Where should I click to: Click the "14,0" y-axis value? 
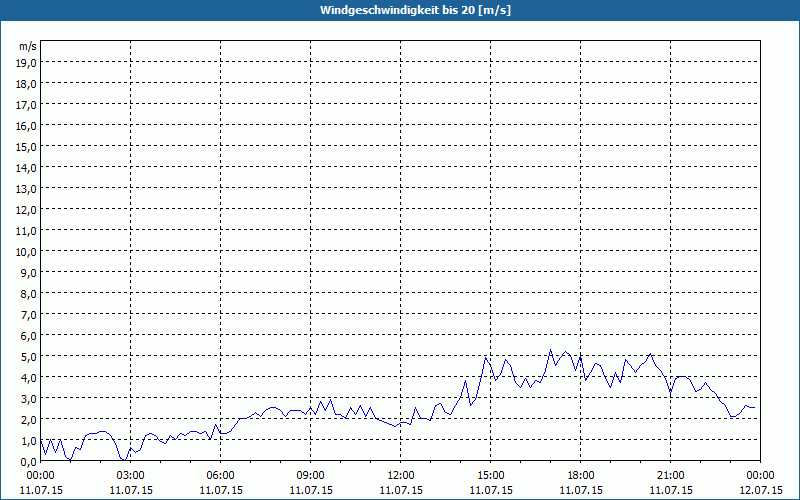(x=27, y=168)
